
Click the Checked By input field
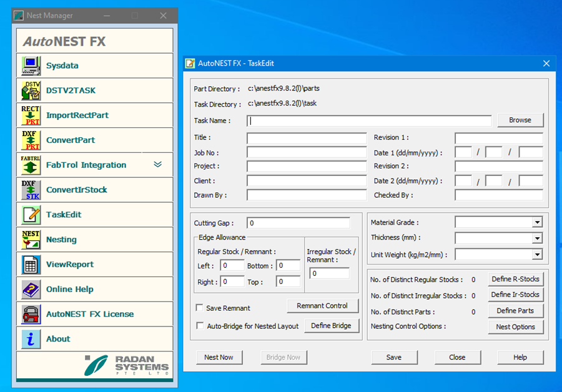coord(499,195)
